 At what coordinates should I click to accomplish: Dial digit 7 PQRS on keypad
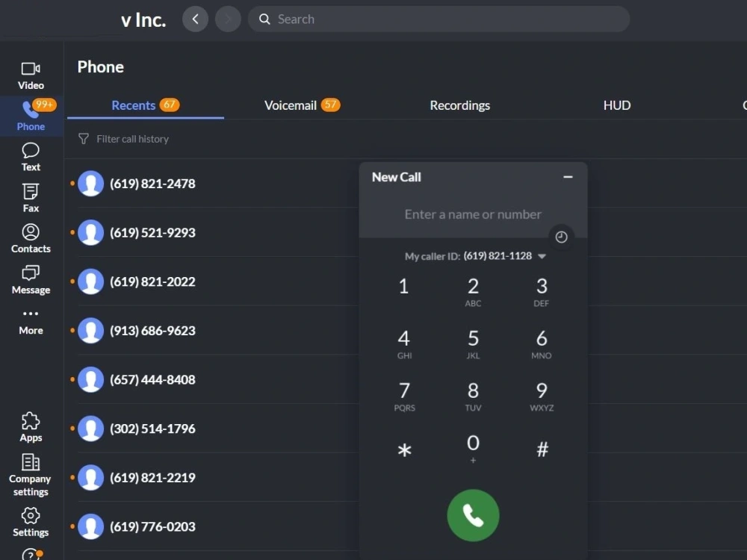click(404, 396)
